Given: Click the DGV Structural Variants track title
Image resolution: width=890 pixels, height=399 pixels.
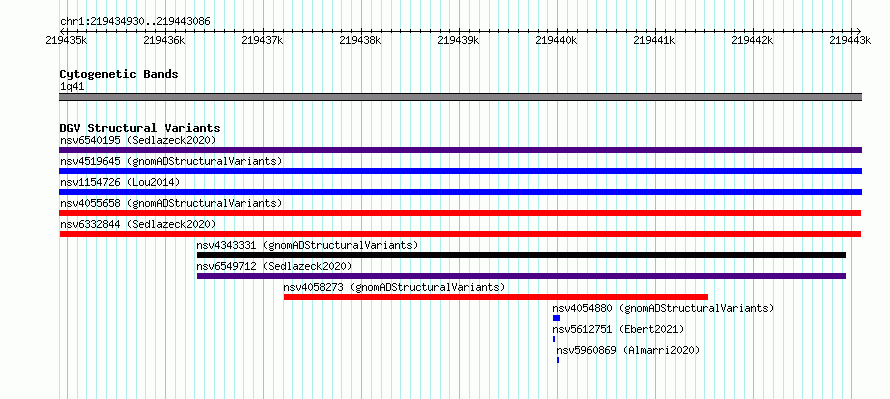Looking at the screenshot, I should pos(140,128).
